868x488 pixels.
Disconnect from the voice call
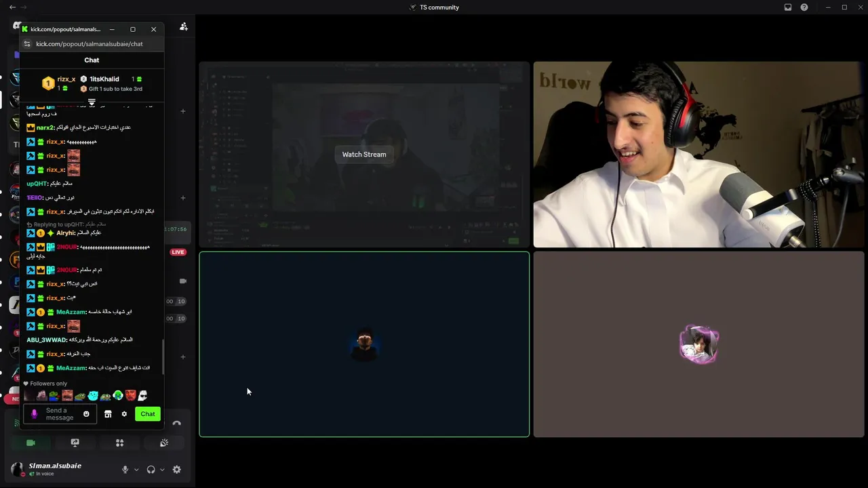coord(176,424)
